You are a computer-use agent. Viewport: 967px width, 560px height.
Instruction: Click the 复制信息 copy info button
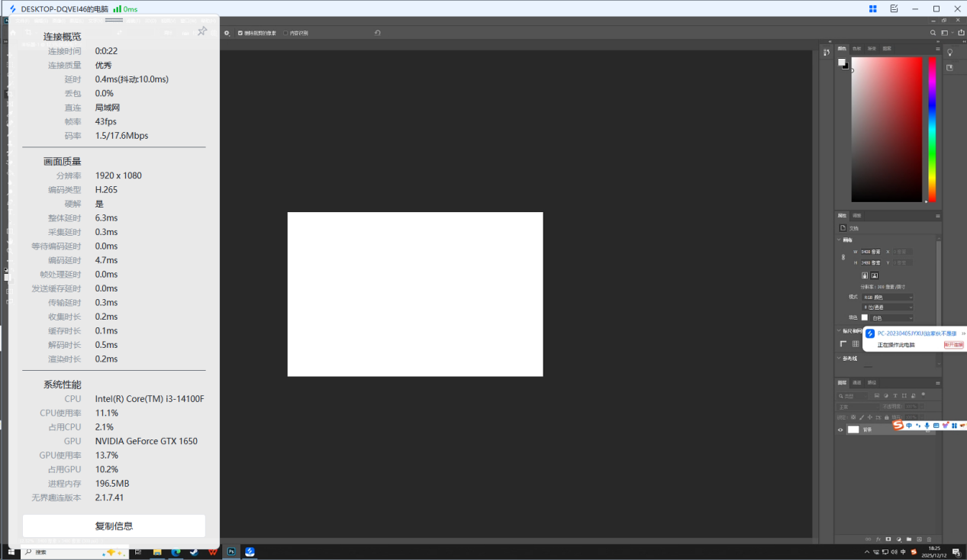point(114,526)
